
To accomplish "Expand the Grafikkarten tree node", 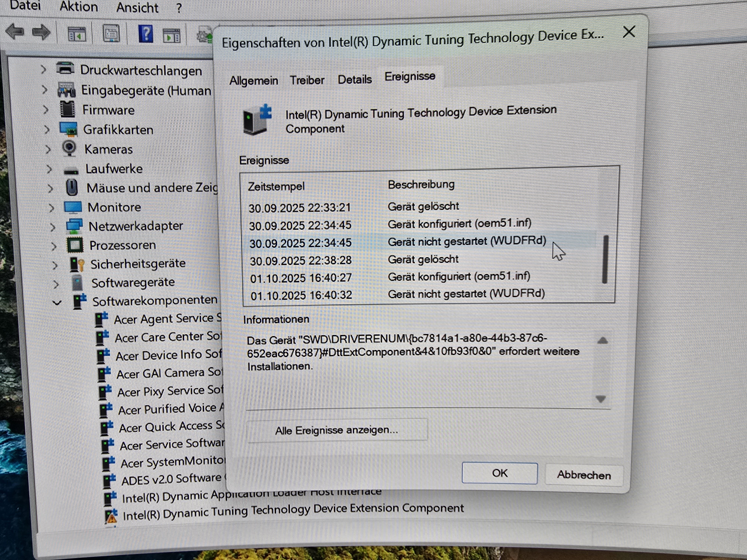I will (x=47, y=130).
